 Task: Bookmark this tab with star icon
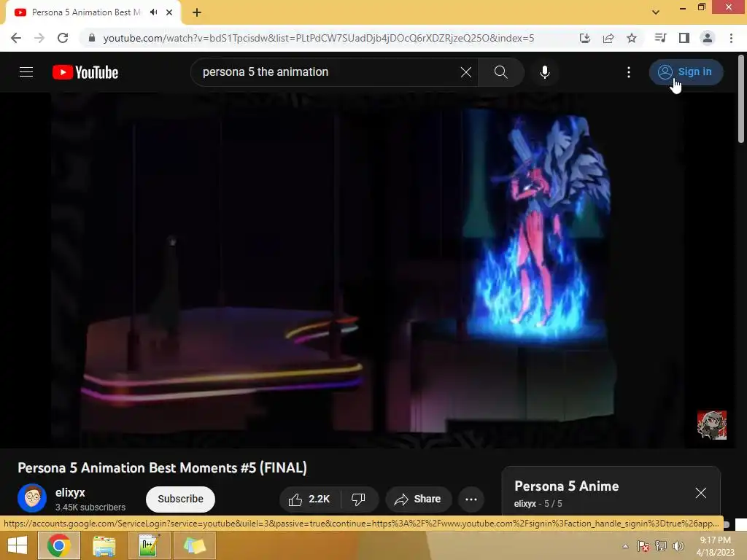click(x=632, y=38)
